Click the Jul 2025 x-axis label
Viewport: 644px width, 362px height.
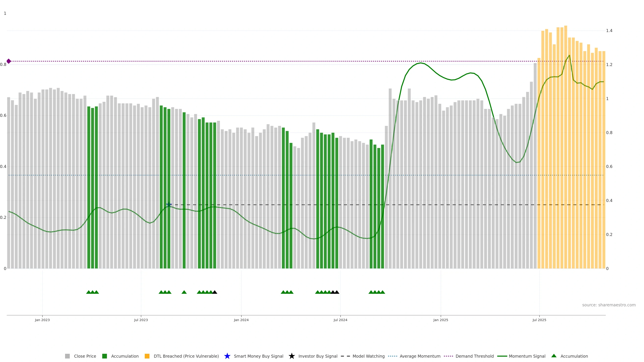point(539,320)
